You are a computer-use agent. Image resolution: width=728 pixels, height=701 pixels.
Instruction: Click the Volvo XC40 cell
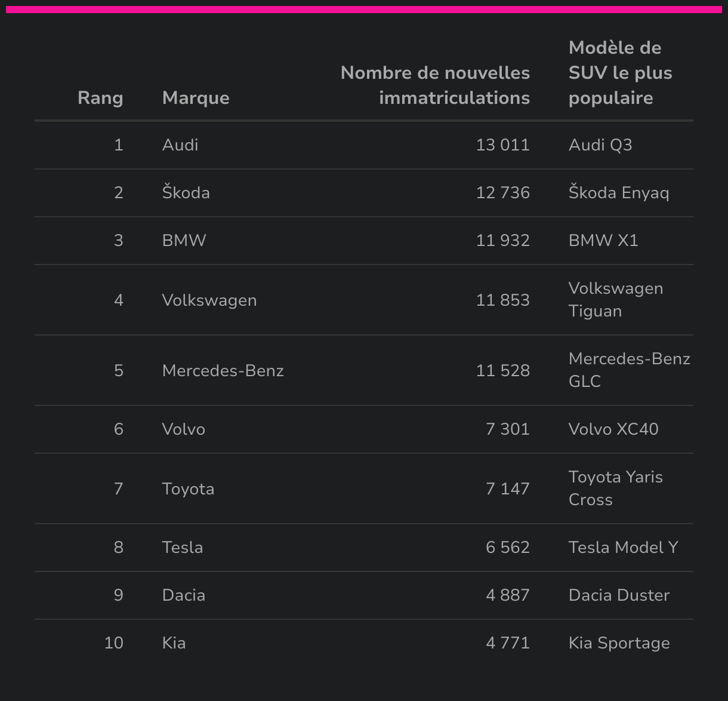[613, 429]
